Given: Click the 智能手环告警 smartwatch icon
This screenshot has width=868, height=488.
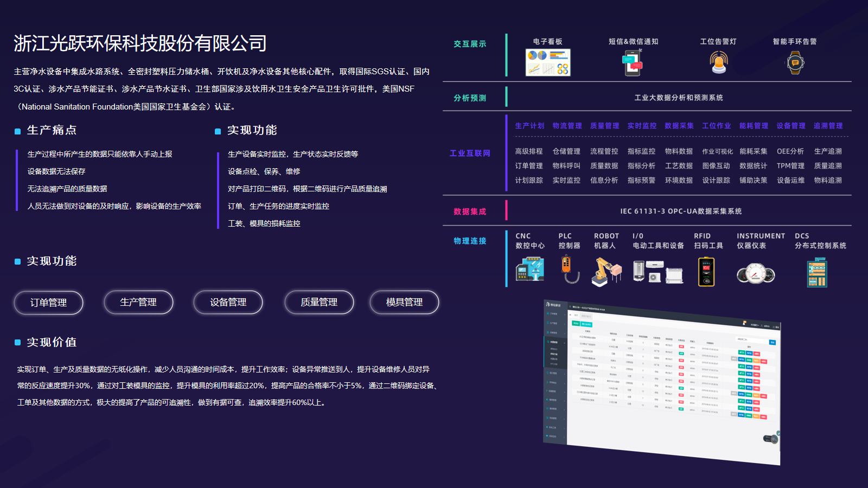Looking at the screenshot, I should [795, 63].
